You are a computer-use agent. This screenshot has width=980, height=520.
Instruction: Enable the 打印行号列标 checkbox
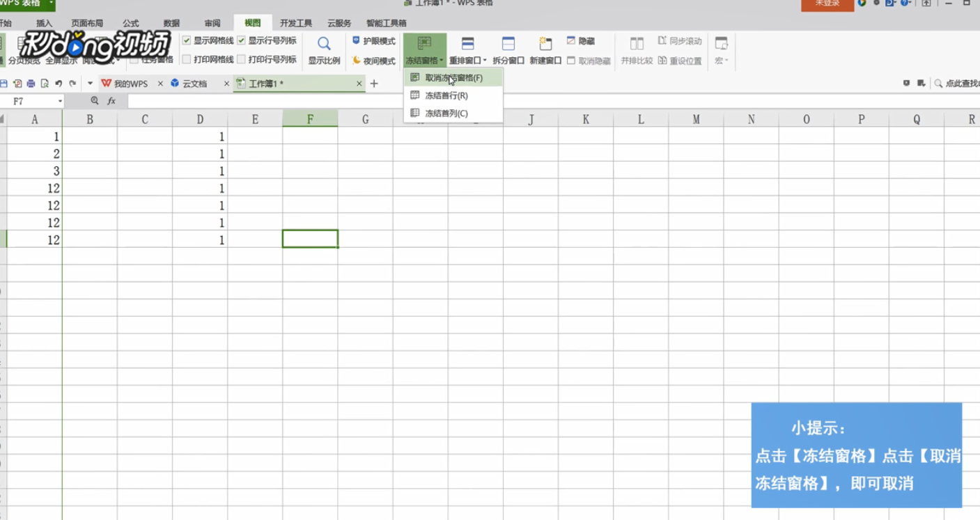(x=242, y=60)
